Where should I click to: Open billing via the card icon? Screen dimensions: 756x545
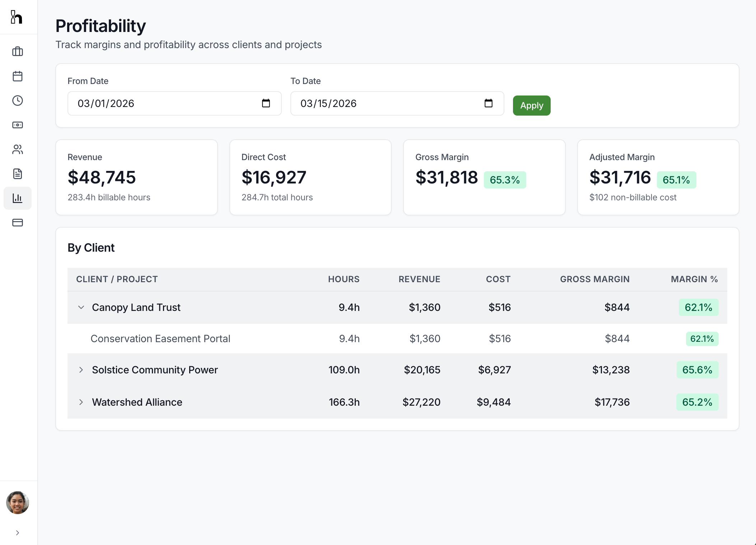pos(18,223)
